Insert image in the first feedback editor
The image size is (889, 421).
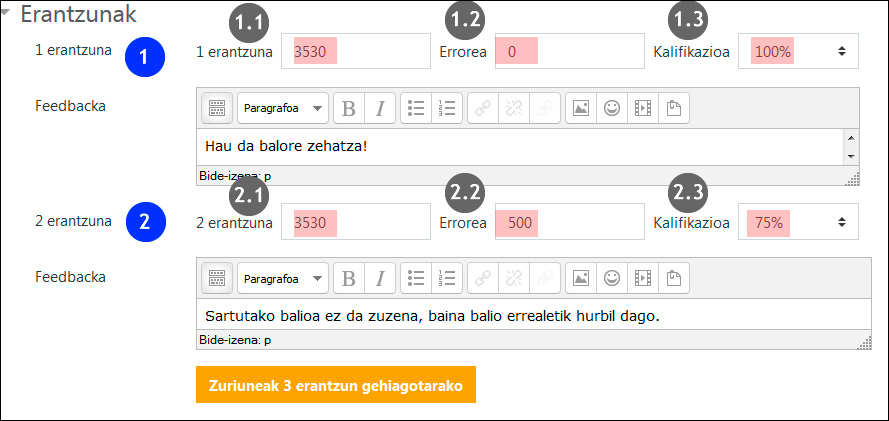click(x=581, y=108)
